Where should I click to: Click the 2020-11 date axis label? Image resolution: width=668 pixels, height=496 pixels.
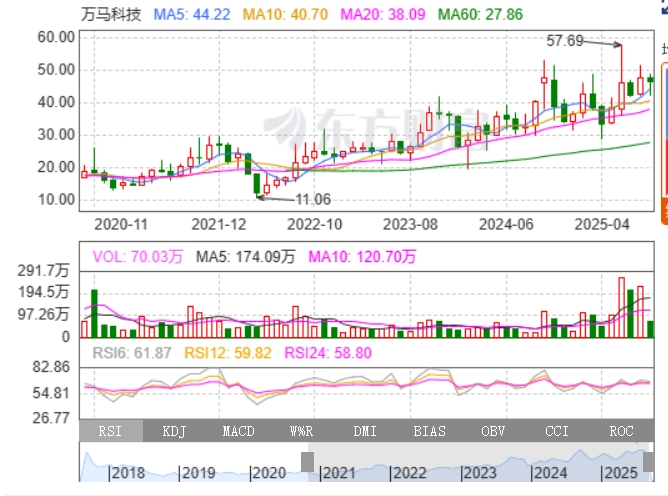[x=121, y=224]
